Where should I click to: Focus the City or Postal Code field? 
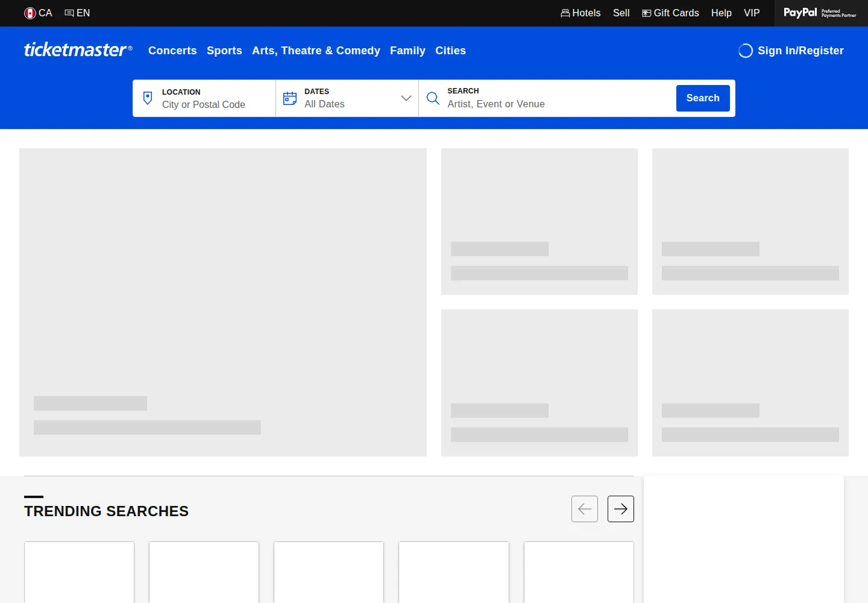[x=216, y=104]
